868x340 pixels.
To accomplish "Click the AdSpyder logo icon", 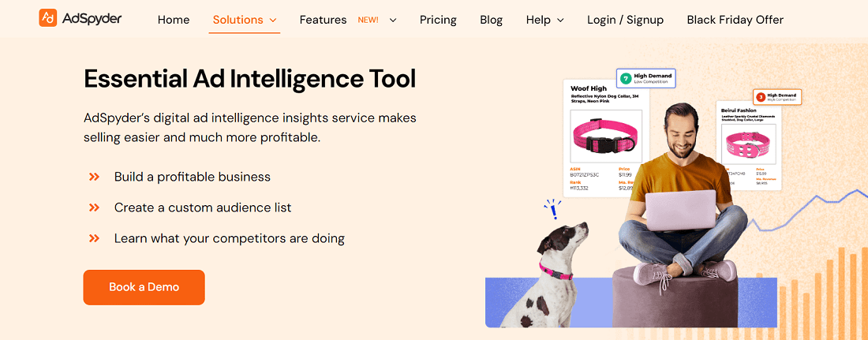I will coord(48,18).
